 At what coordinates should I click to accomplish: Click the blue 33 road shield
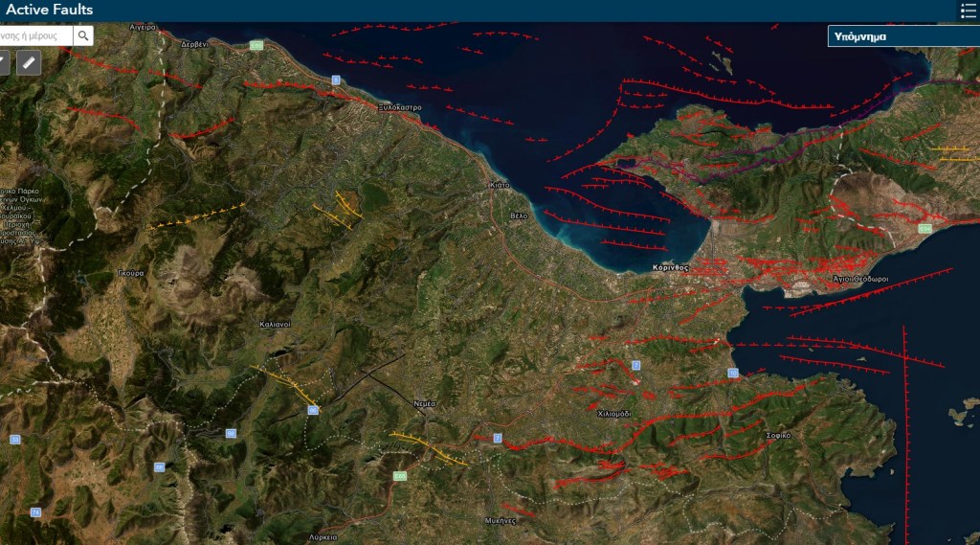(14, 439)
